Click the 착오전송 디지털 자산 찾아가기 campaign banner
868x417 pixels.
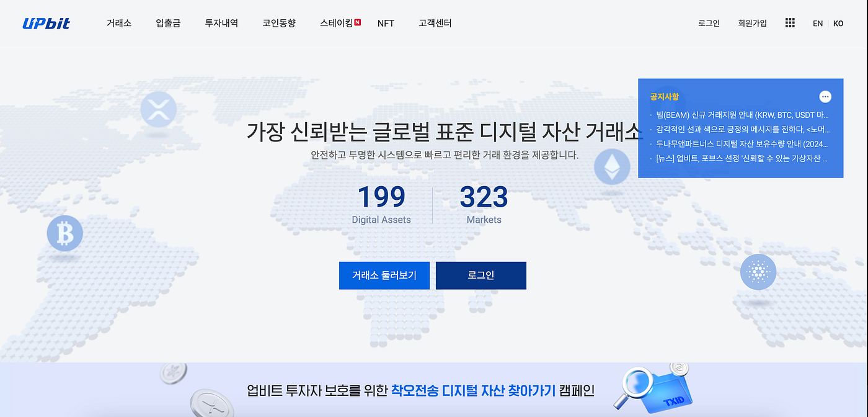[434, 390]
